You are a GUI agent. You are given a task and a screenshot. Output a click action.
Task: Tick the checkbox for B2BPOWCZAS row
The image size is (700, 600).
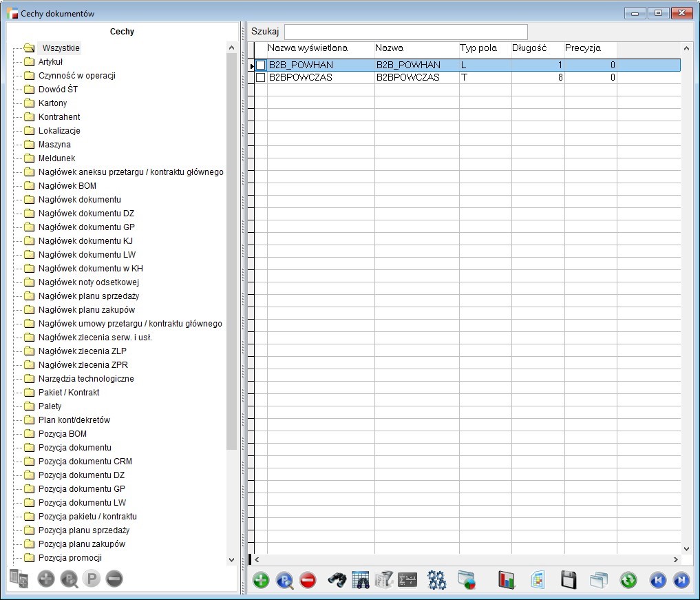coord(261,79)
